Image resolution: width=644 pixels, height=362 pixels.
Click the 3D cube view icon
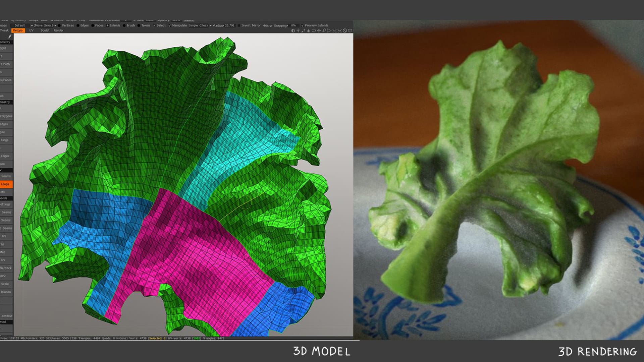click(350, 31)
